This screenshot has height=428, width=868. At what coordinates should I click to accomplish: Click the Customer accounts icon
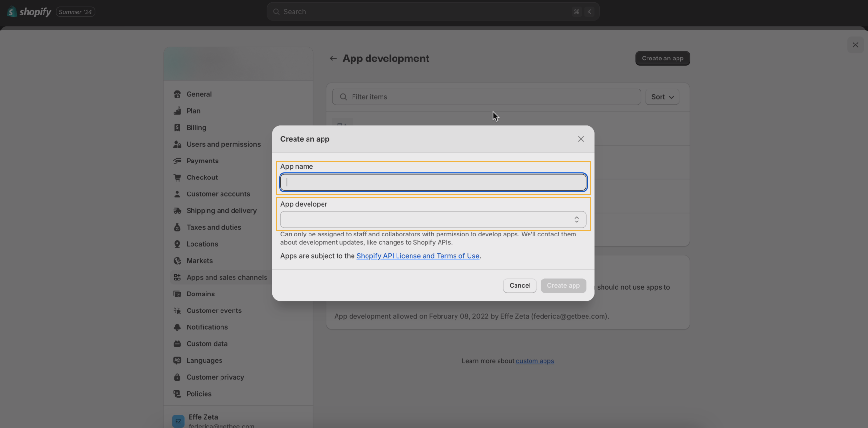click(x=177, y=194)
